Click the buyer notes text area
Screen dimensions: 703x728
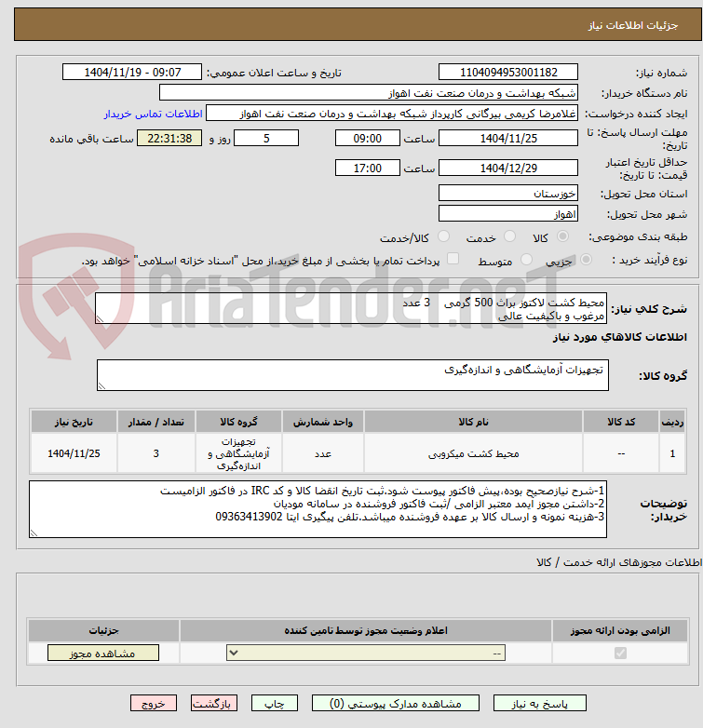click(318, 509)
